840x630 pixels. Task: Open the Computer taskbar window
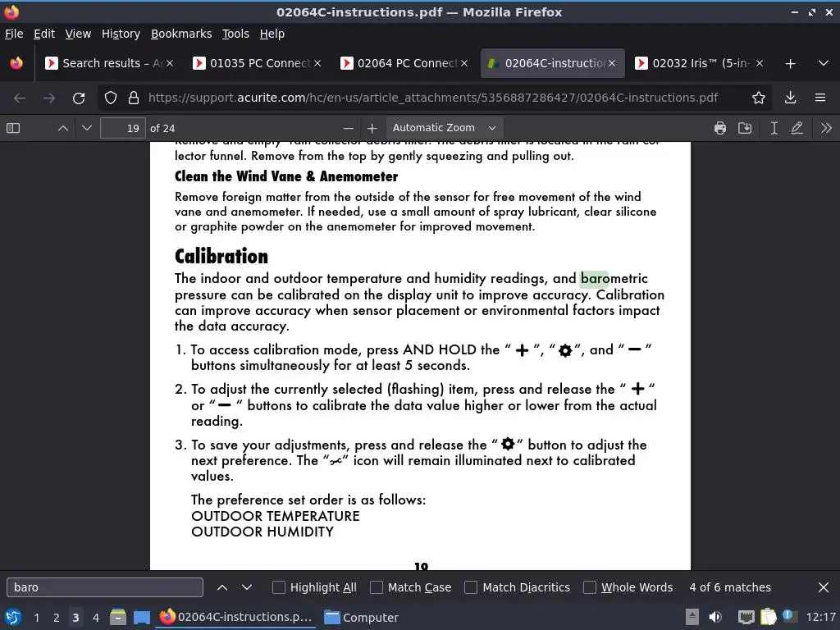pyautogui.click(x=362, y=618)
